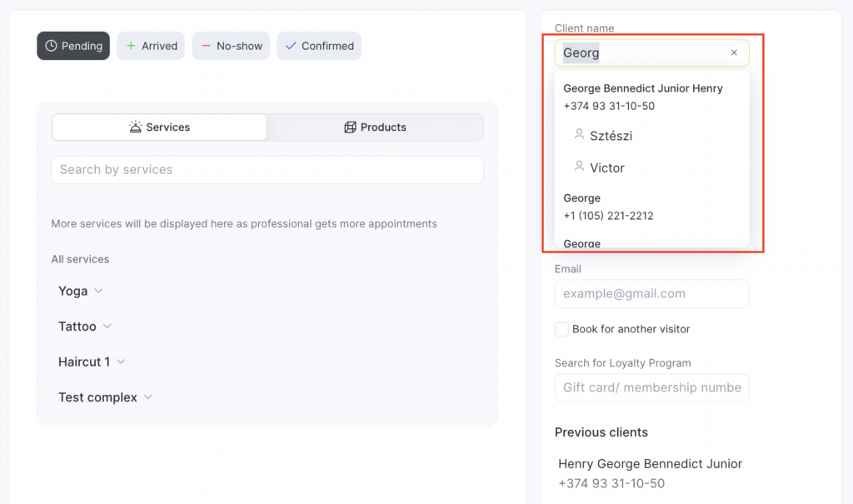The height and width of the screenshot is (504, 853).
Task: Clear the client name with X icon
Action: 734,52
